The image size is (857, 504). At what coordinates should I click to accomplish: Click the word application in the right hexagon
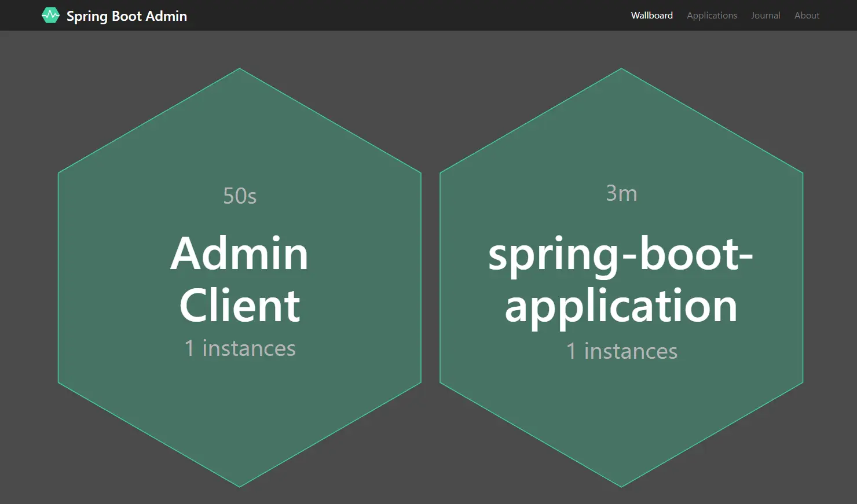click(621, 308)
